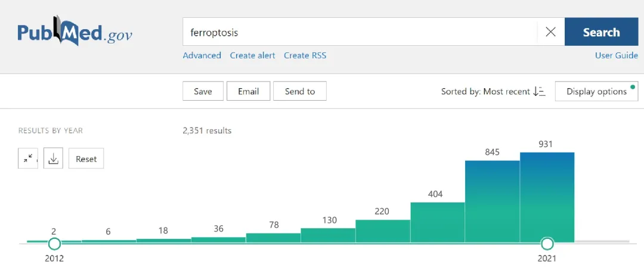Toggle the sort order arrow icon
The width and height of the screenshot is (644, 274).
click(539, 92)
